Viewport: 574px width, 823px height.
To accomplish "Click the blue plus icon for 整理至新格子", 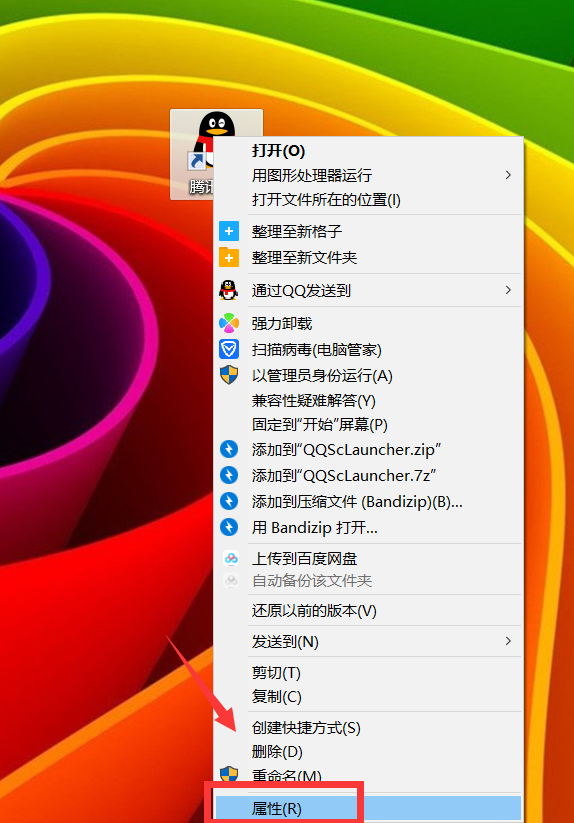I will pos(229,231).
